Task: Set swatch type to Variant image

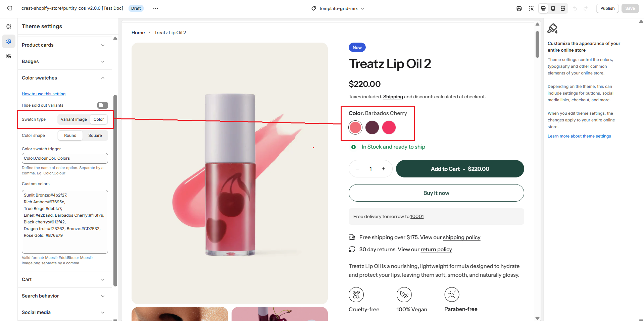Action: tap(74, 119)
